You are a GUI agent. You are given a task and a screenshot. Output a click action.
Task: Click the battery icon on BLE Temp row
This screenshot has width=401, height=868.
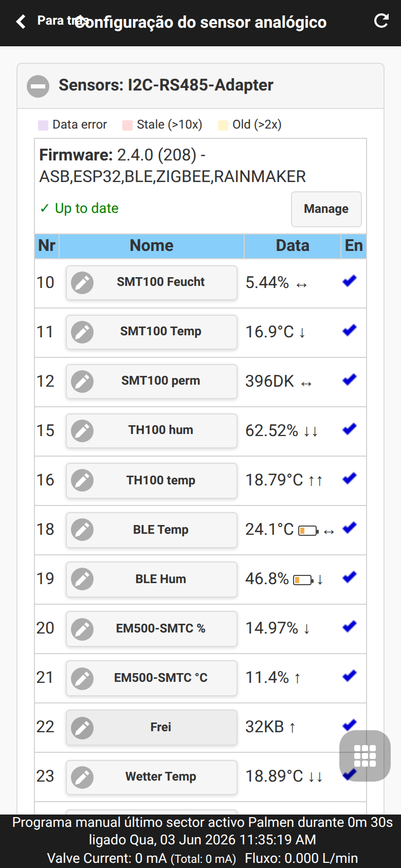pyautogui.click(x=308, y=530)
